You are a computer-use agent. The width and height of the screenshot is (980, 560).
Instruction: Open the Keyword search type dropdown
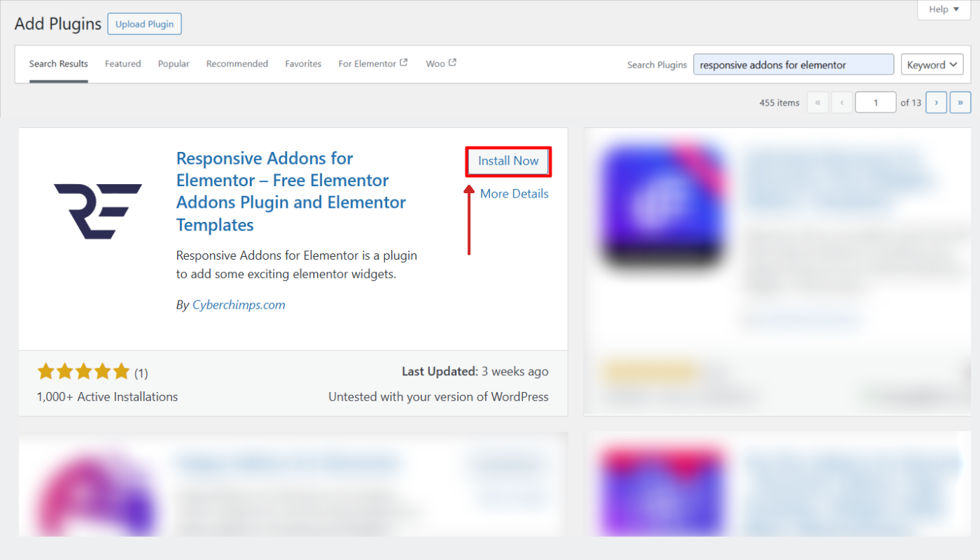(x=932, y=64)
